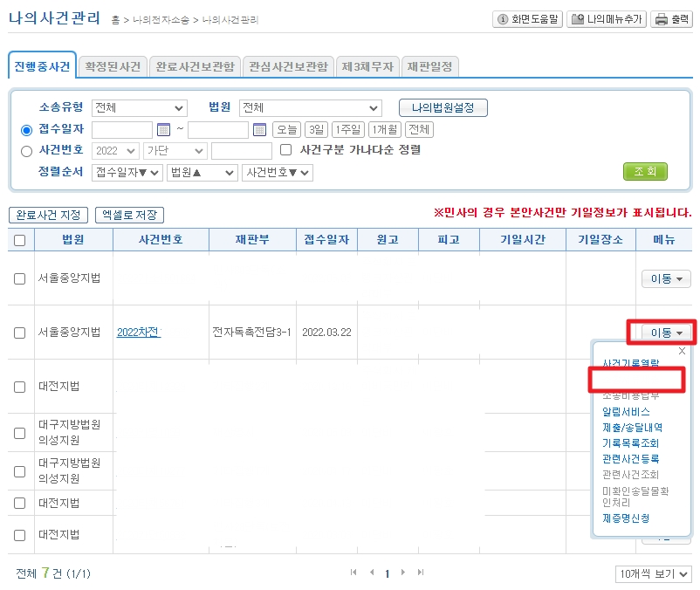Screen dimensions: 700x590
Task: Click the green 조회 search button
Action: tap(645, 171)
